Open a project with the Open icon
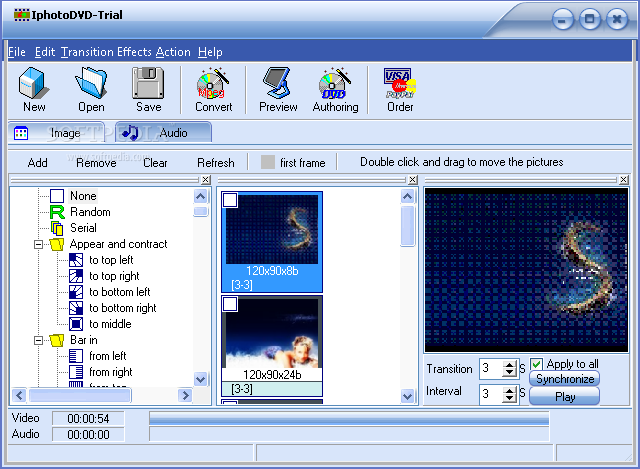 coord(91,84)
